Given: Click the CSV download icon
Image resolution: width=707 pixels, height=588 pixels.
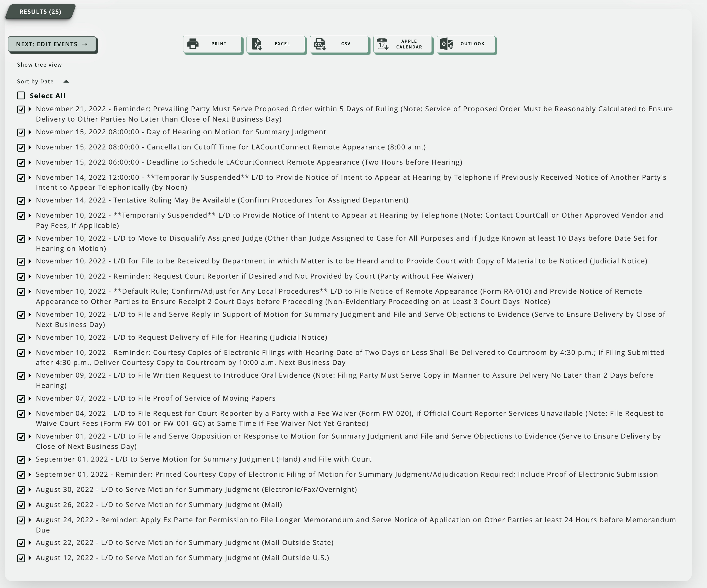Looking at the screenshot, I should pyautogui.click(x=319, y=44).
